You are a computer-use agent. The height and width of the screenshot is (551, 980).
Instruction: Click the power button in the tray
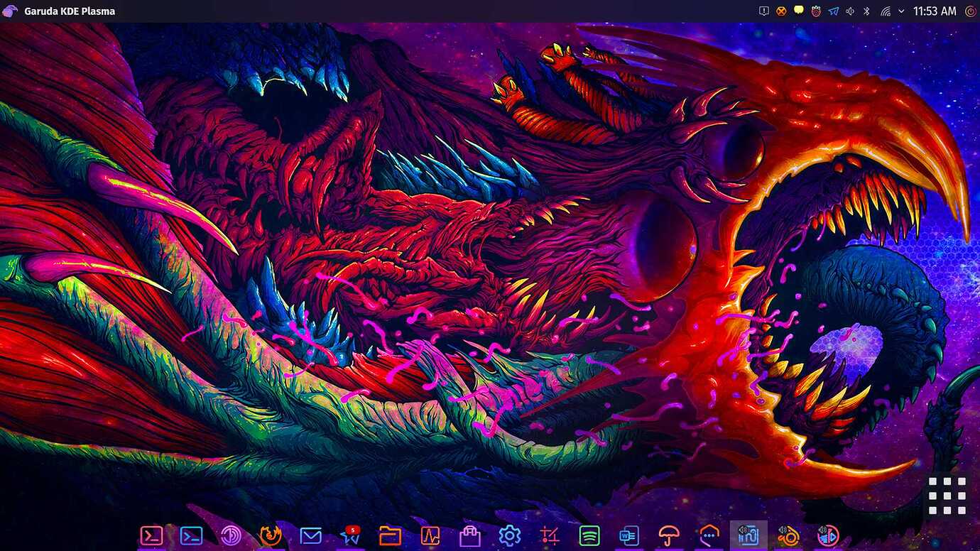(971, 11)
